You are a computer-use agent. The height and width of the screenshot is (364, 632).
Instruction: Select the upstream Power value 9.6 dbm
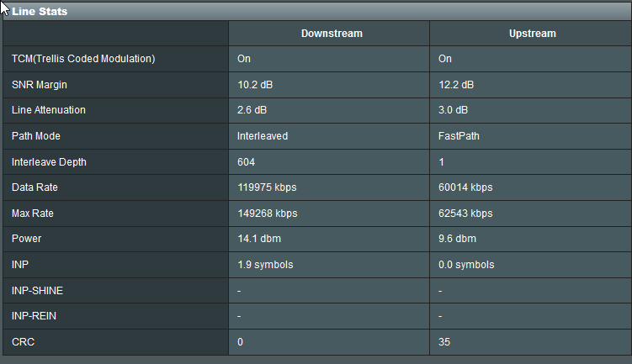459,239
